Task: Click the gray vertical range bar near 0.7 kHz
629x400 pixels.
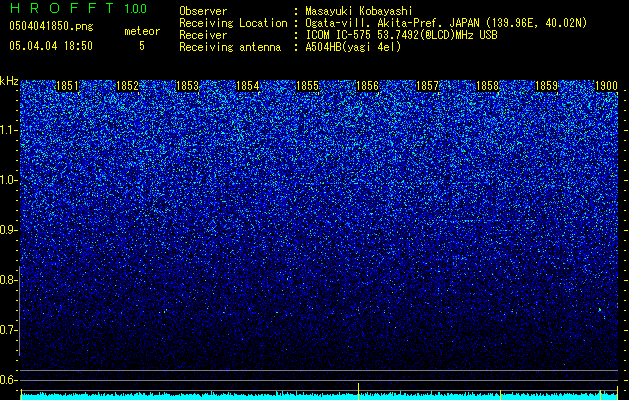Action: pyautogui.click(x=20, y=311)
